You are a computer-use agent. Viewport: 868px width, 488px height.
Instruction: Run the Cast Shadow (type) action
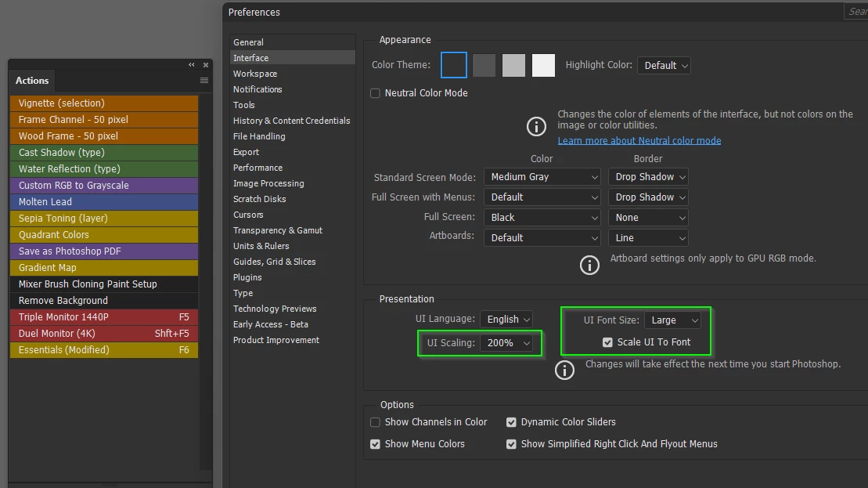104,152
